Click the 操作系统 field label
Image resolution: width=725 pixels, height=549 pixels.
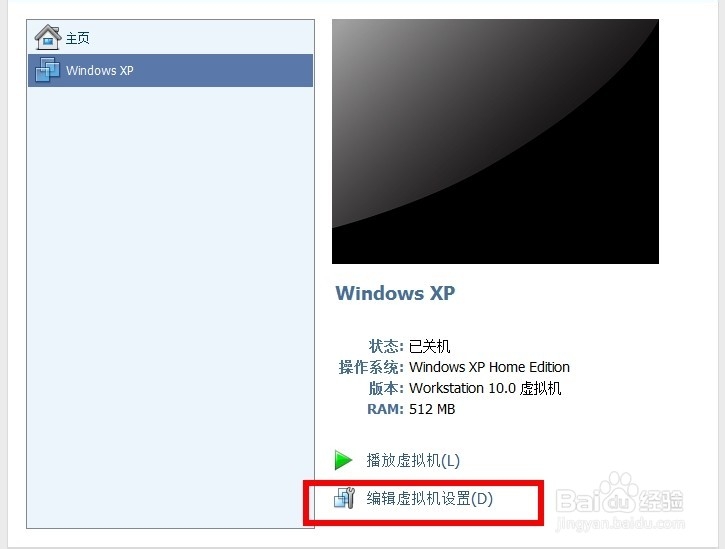click(371, 367)
